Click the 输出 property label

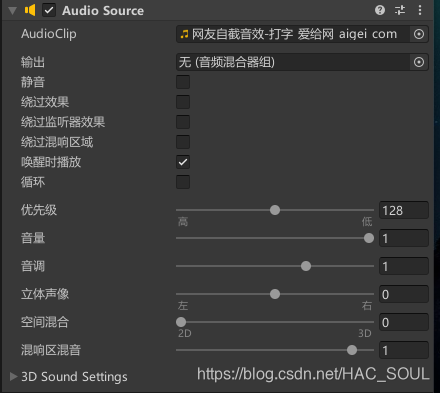tap(33, 62)
